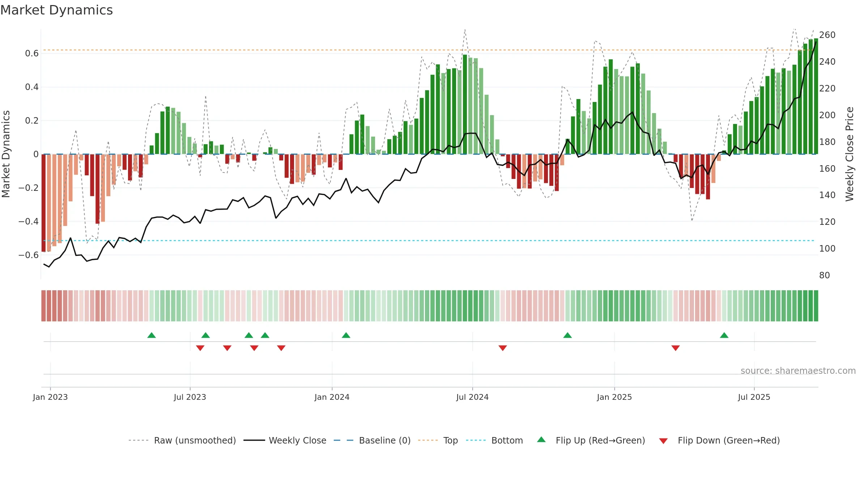Click the 0.6 left axis label
This screenshot has height=488, width=868.
32,53
